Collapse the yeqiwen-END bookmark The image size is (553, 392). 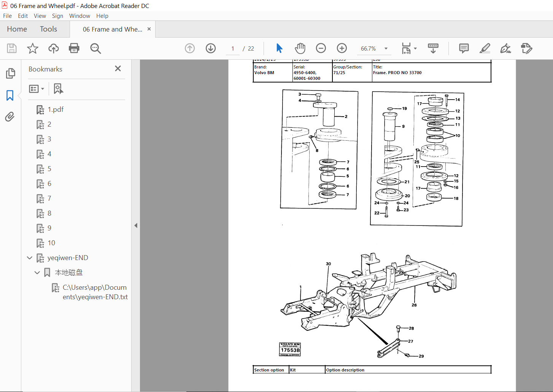point(30,258)
